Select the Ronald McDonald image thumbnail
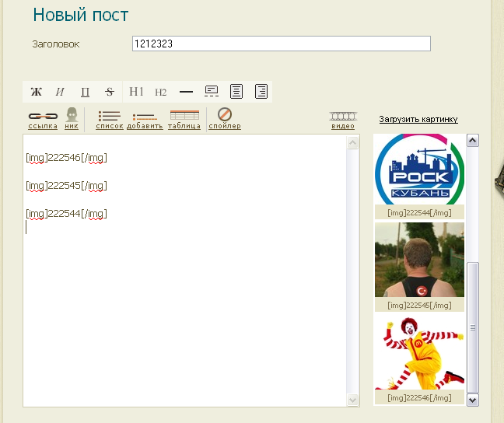 (419, 353)
